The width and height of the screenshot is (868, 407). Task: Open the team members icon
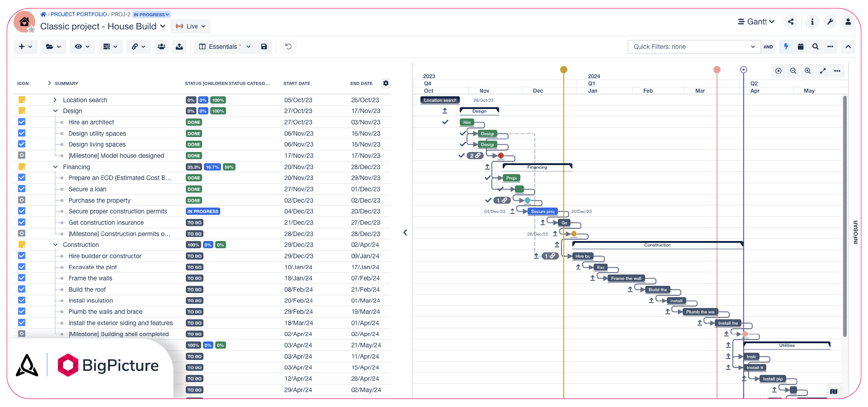[161, 47]
